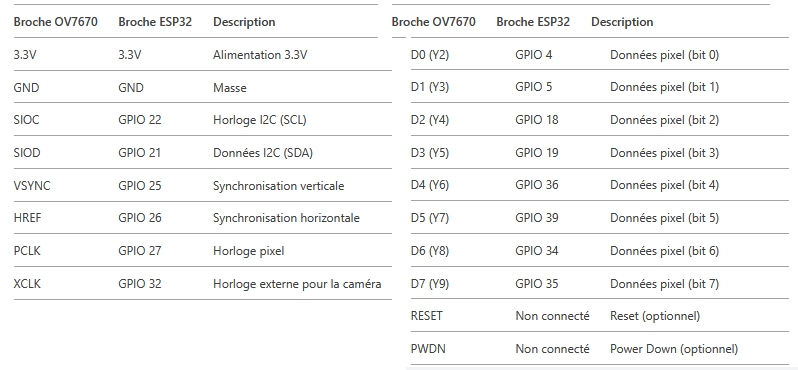Image resolution: width=798 pixels, height=370 pixels.
Task: Click the D3 (Y5) pin cell
Action: click(430, 153)
